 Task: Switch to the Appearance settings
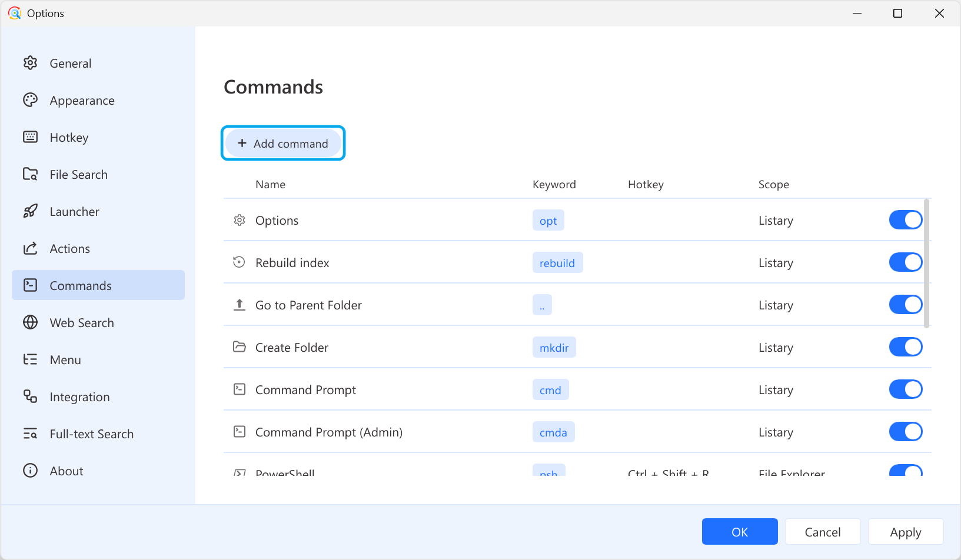coord(98,100)
